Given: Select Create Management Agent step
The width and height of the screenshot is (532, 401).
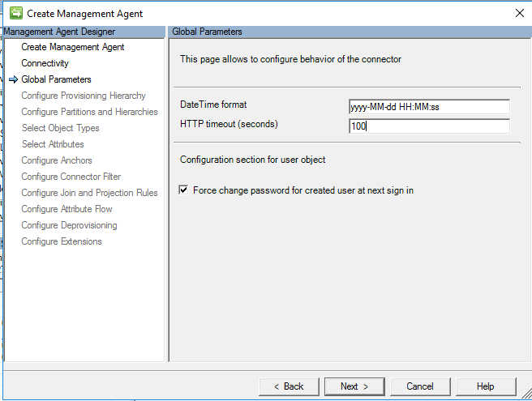Looking at the screenshot, I should 73,47.
